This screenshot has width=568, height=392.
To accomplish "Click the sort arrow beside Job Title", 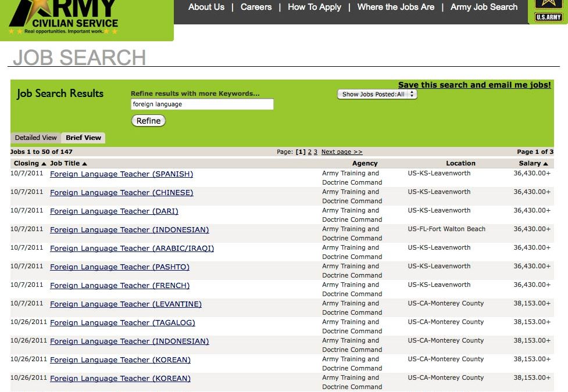I will click(x=85, y=164).
